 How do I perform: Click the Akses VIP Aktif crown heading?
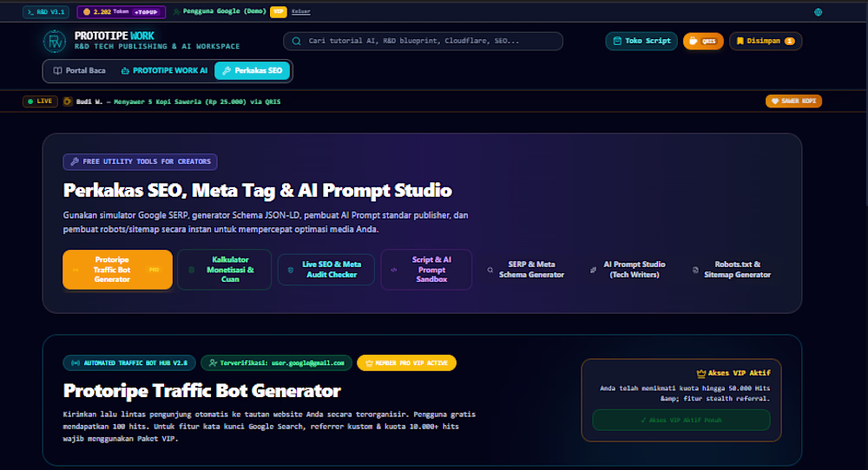pos(733,373)
